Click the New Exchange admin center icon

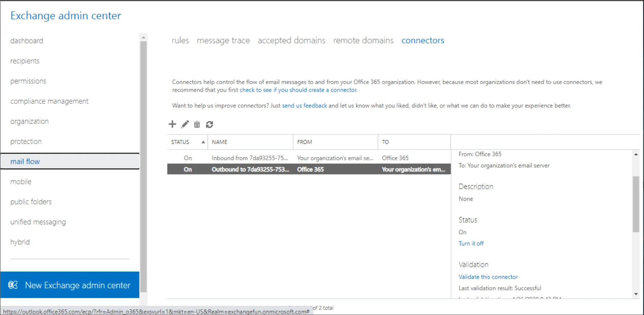click(13, 285)
